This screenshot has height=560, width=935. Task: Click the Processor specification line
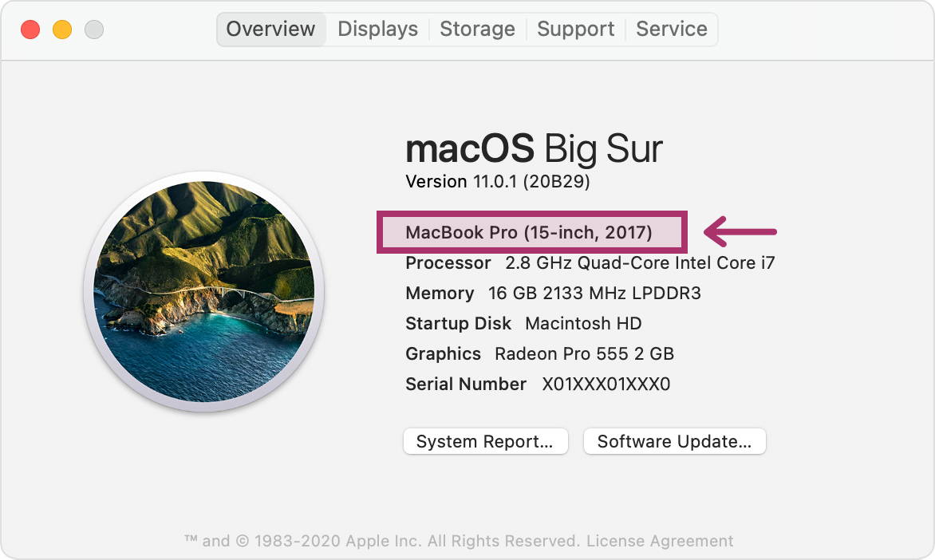coord(590,263)
